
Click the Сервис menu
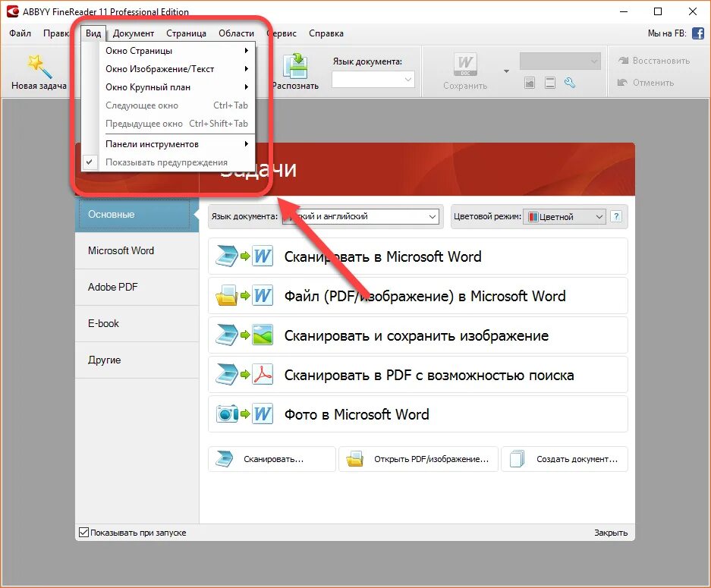[282, 33]
